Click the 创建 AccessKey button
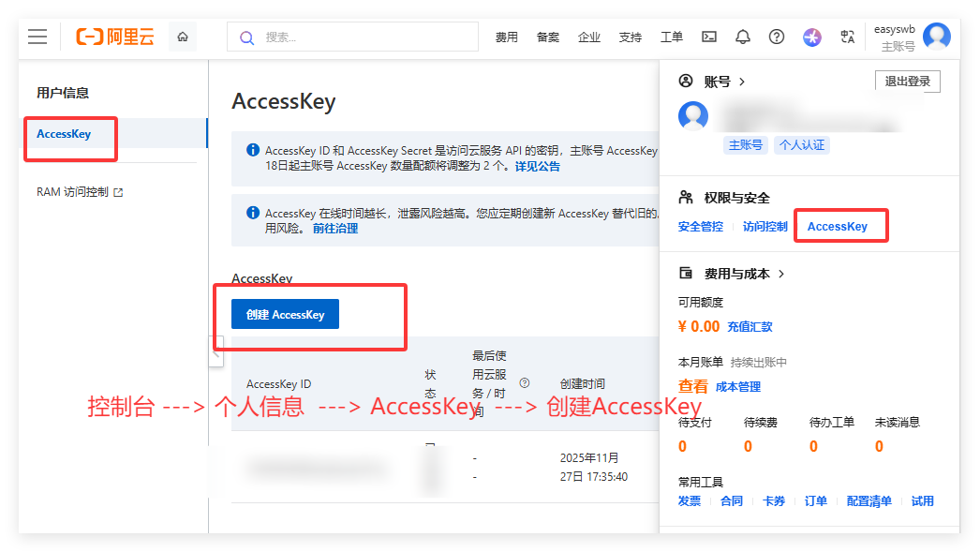Screen dimensions: 980x552 [285, 314]
